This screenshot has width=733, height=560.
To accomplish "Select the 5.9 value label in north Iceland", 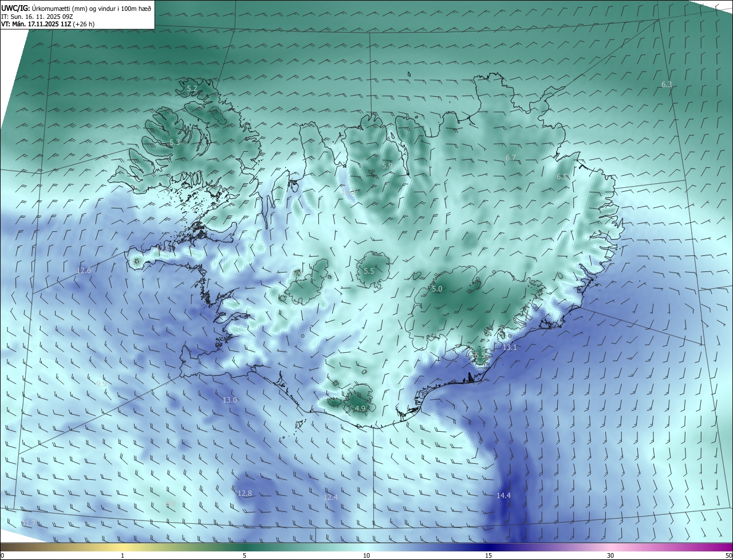I will pos(387,165).
